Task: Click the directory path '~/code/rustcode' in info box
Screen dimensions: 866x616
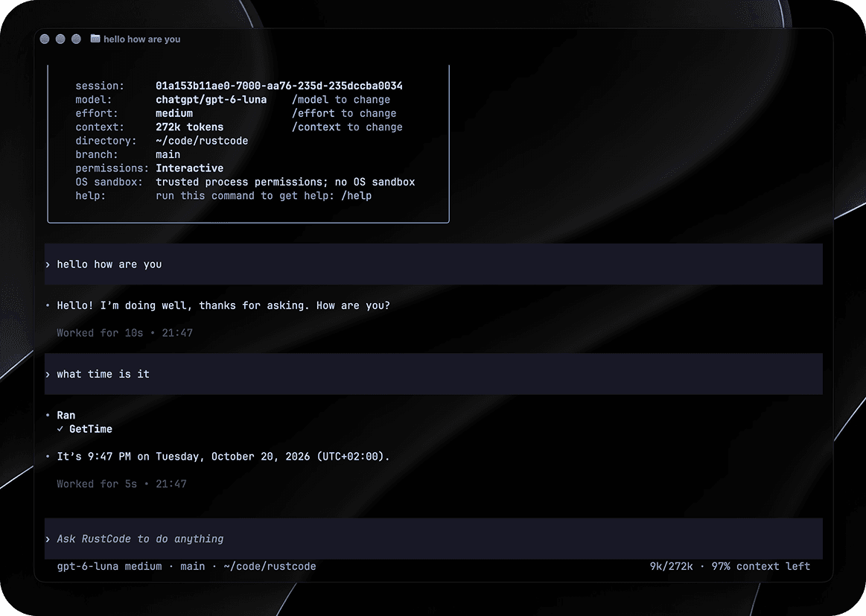Action: pos(202,141)
